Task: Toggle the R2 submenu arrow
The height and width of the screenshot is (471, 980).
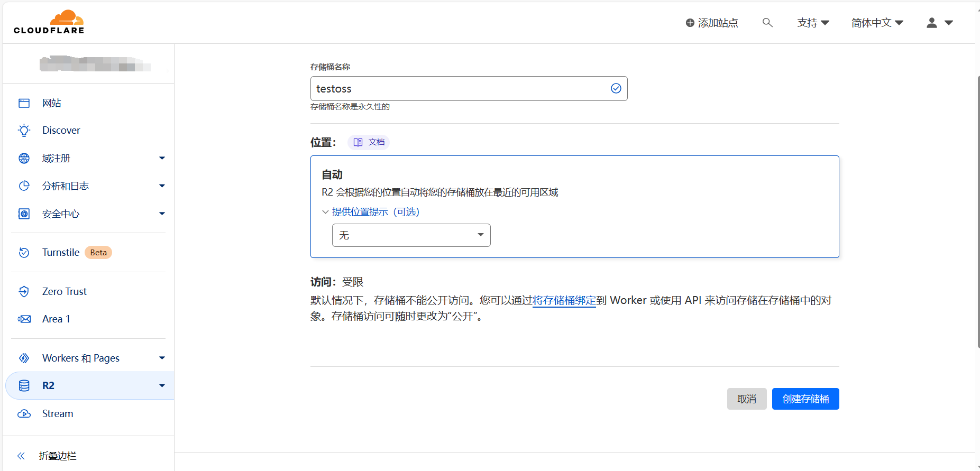Action: [162, 385]
